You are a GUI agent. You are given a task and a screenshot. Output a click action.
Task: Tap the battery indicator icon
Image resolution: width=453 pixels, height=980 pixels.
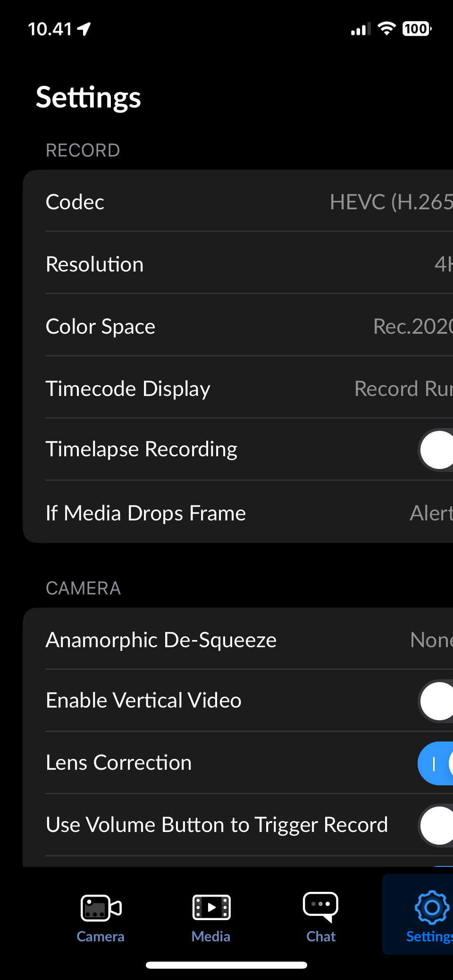(417, 29)
